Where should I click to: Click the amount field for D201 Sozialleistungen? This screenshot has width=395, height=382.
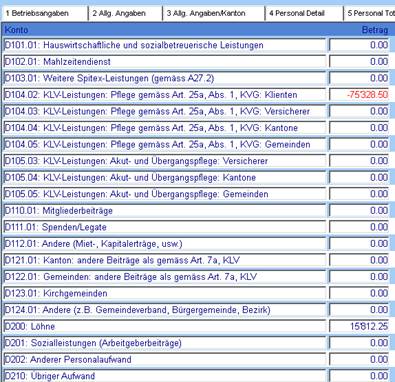click(359, 343)
